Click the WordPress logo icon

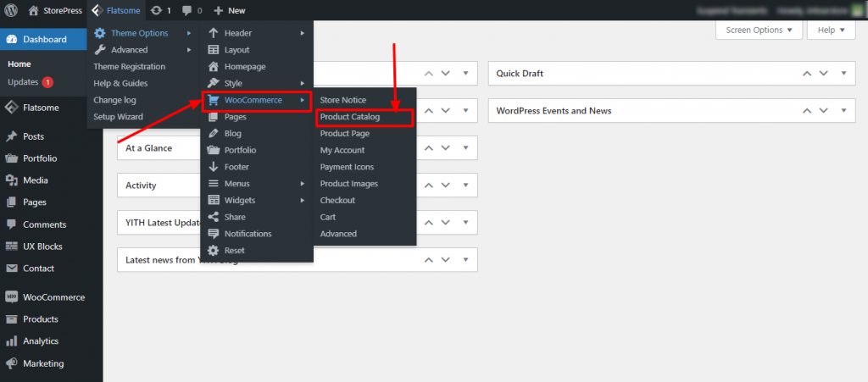pos(11,10)
